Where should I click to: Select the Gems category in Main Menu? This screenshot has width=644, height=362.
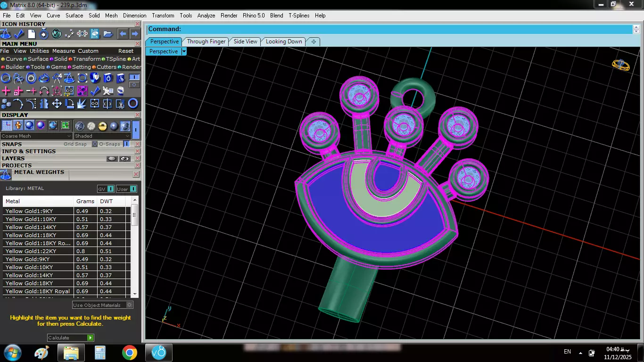[x=56, y=67]
